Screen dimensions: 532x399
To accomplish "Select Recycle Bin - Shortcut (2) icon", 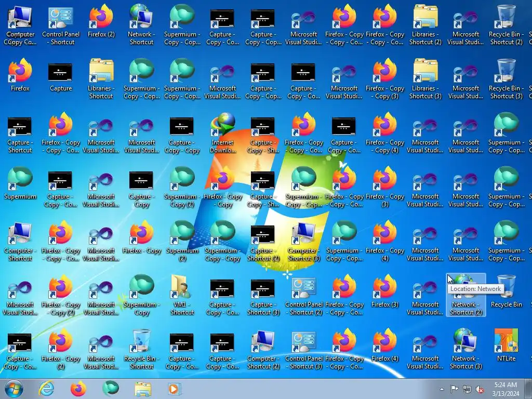I will point(506,24).
